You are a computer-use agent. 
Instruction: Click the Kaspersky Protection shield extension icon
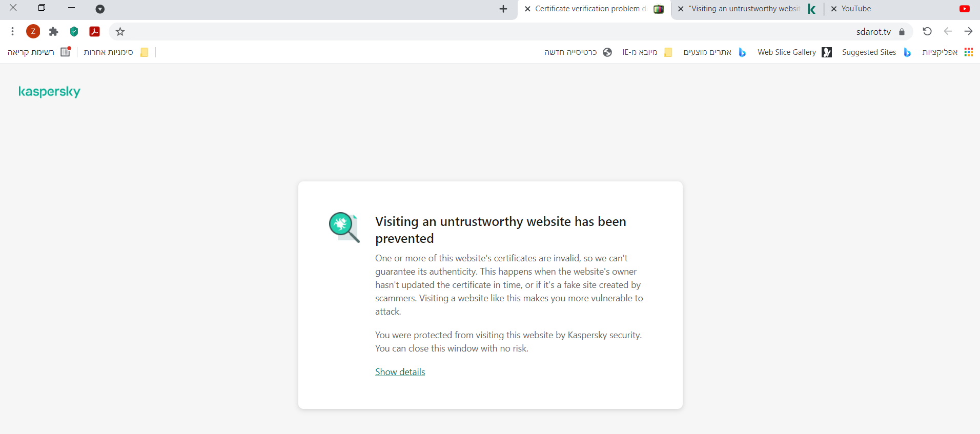tap(74, 32)
